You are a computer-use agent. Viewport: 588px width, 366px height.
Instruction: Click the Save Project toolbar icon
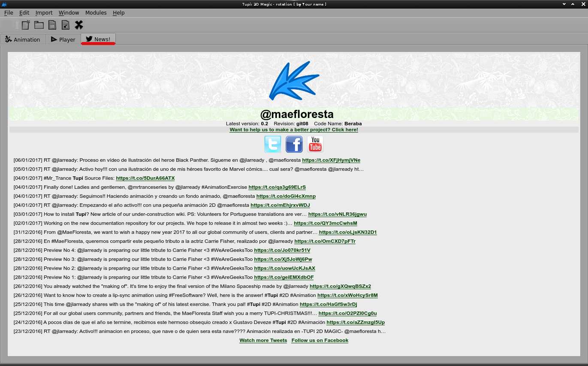tap(52, 25)
